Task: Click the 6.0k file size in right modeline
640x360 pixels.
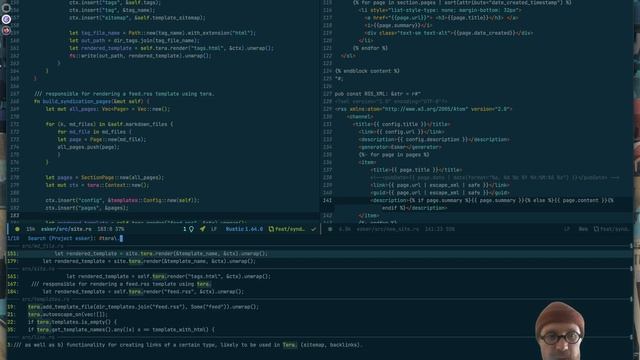Action: point(344,229)
